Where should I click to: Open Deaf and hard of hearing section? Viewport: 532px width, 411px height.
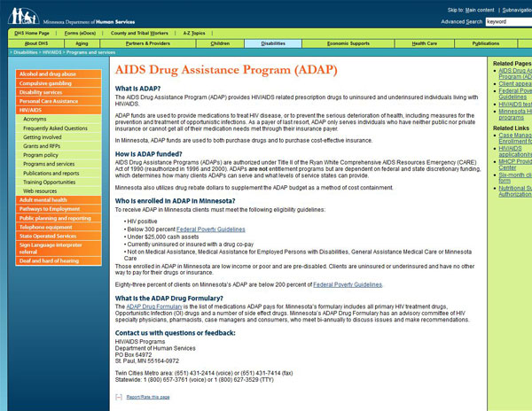[59, 261]
